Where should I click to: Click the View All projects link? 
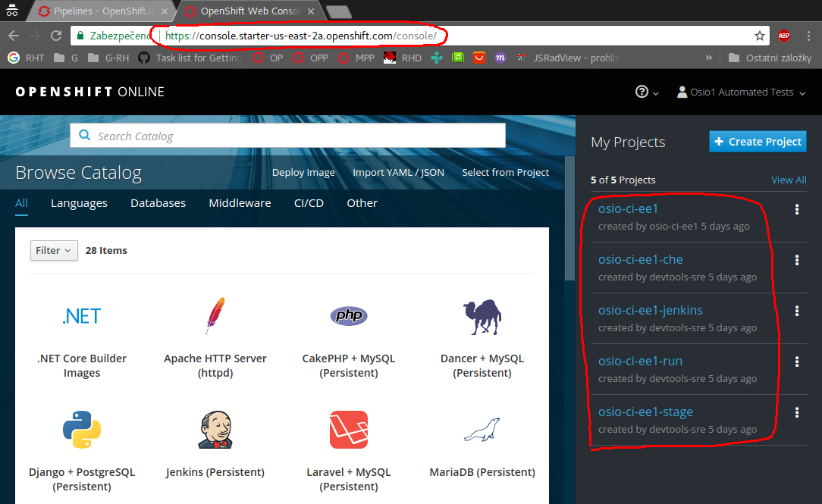click(789, 180)
